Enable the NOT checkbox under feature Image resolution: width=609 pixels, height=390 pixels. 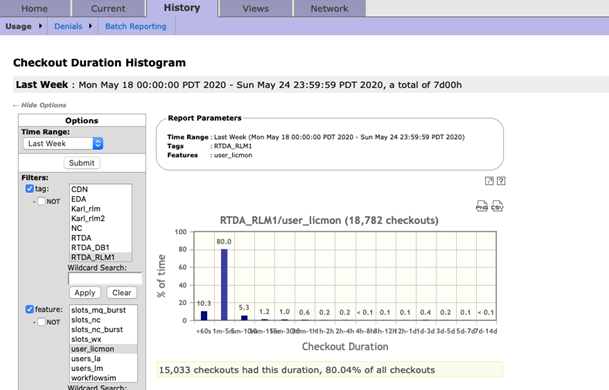42,322
